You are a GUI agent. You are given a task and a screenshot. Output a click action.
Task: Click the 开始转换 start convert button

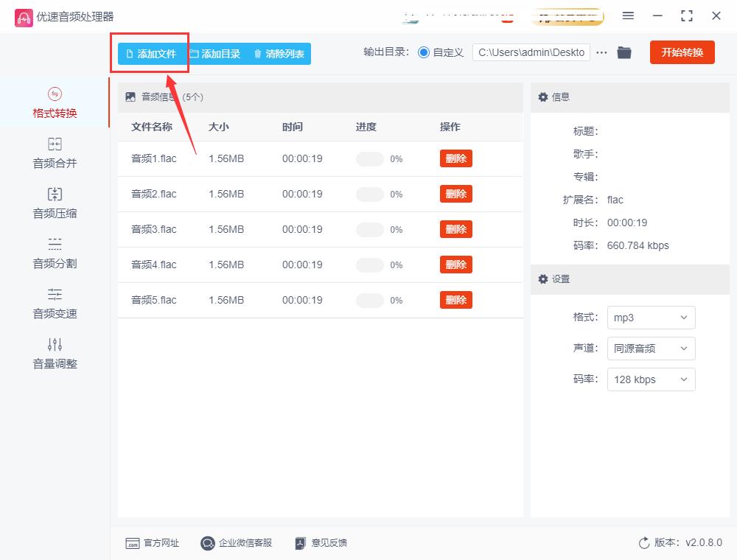(682, 52)
